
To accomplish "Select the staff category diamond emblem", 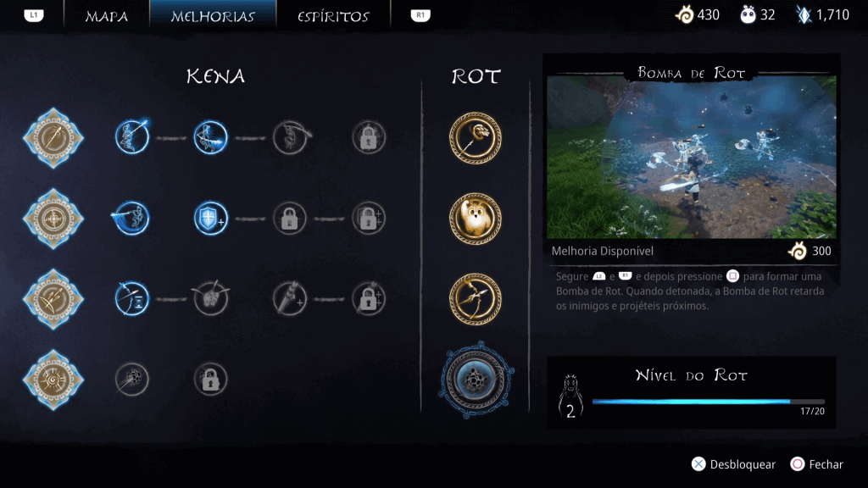I will tap(53, 138).
